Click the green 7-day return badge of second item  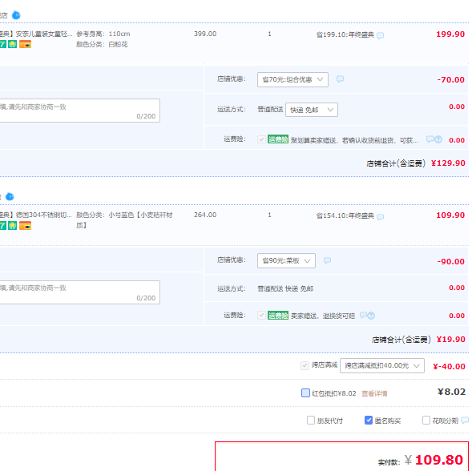(2, 226)
